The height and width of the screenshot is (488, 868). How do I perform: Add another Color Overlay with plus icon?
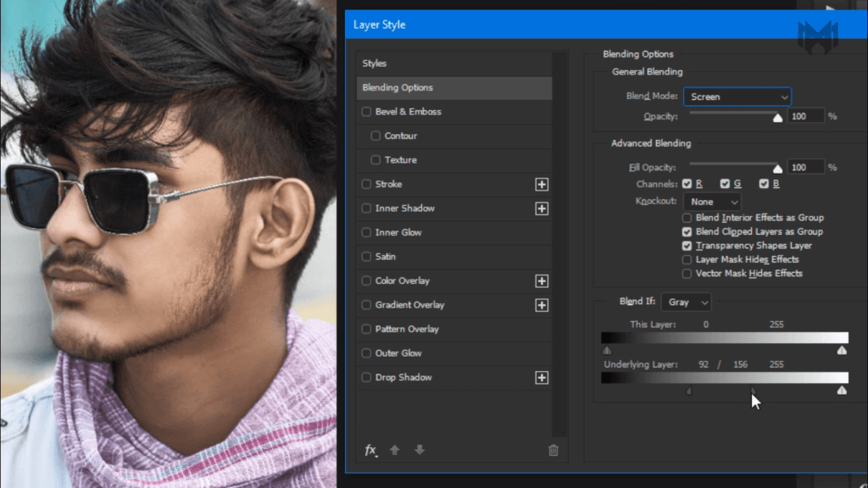[x=542, y=281]
